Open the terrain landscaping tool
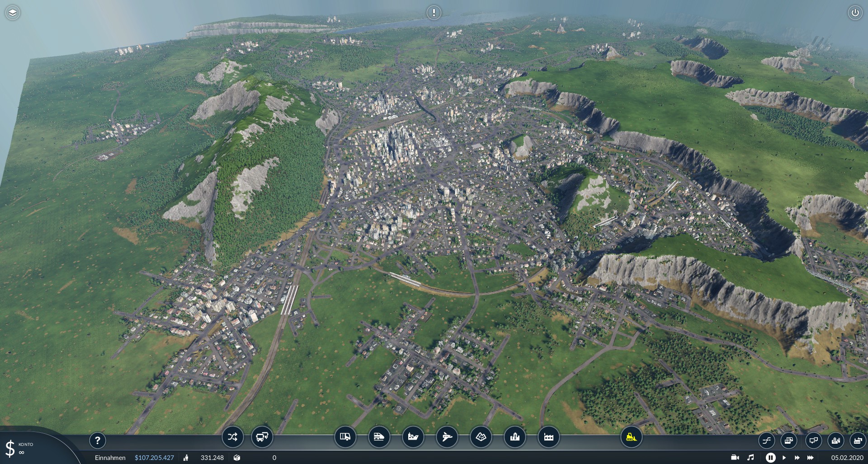This screenshot has height=464, width=868. (481, 437)
